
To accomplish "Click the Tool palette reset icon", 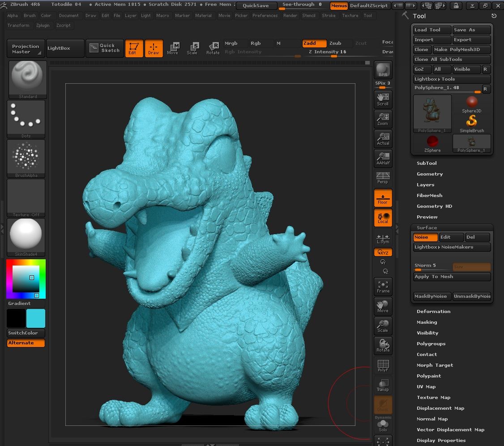I will point(494,16).
